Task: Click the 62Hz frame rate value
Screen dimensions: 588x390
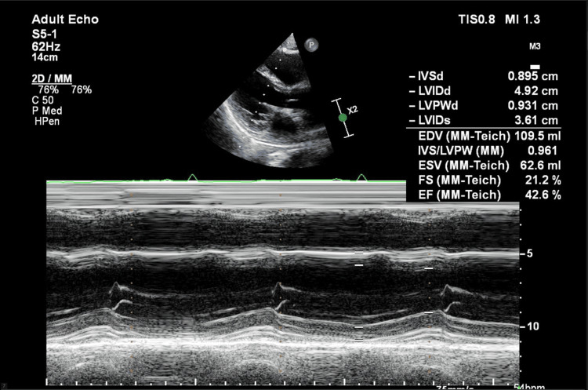Action: click(x=46, y=46)
